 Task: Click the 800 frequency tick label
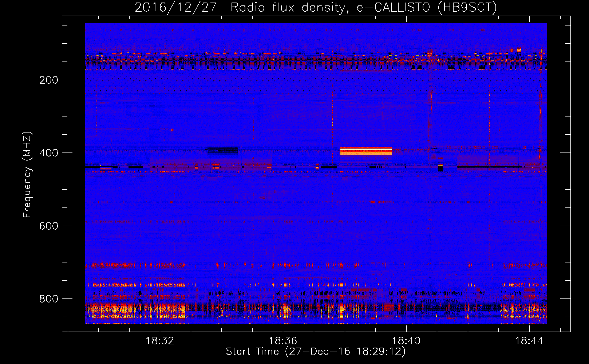[49, 299]
